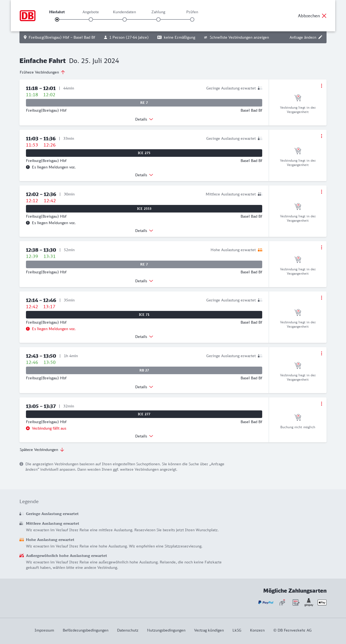
Task: Click the alert icon under ICE 71
Action: pyautogui.click(x=28, y=329)
